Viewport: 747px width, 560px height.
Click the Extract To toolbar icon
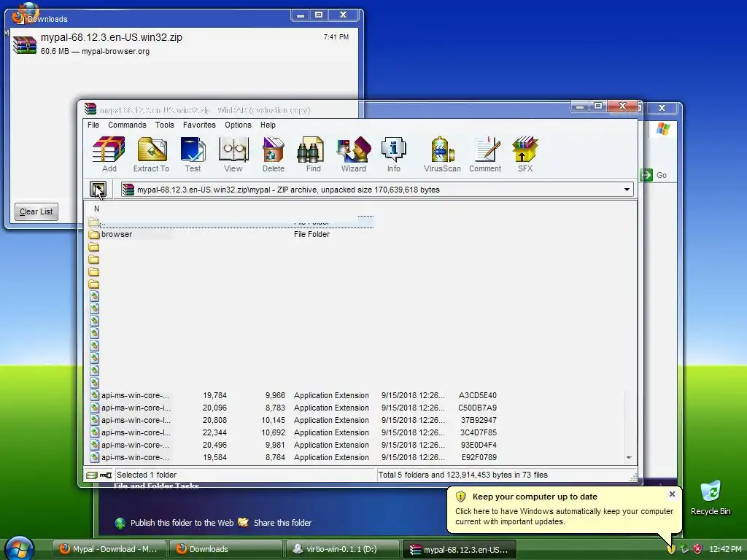coord(152,154)
